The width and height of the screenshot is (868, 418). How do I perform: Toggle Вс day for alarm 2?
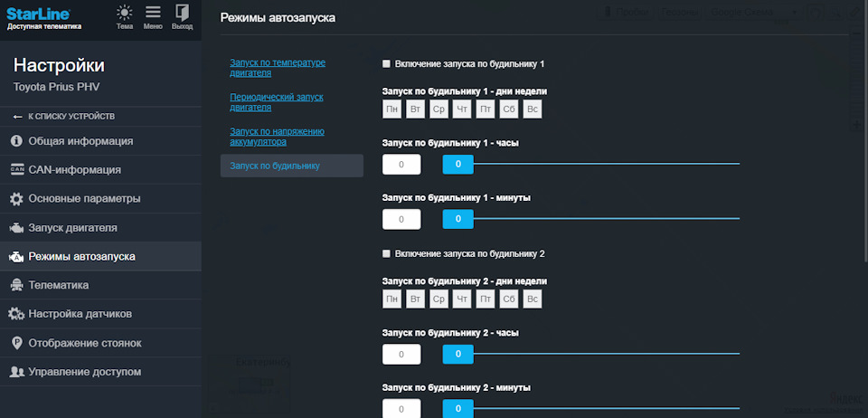(533, 299)
